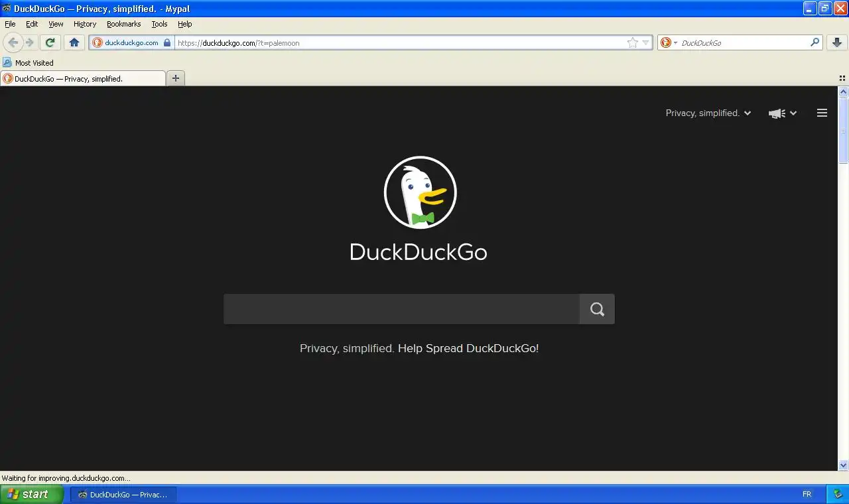The image size is (849, 504).
Task: Open the search engine selector dropdown
Action: click(x=669, y=42)
